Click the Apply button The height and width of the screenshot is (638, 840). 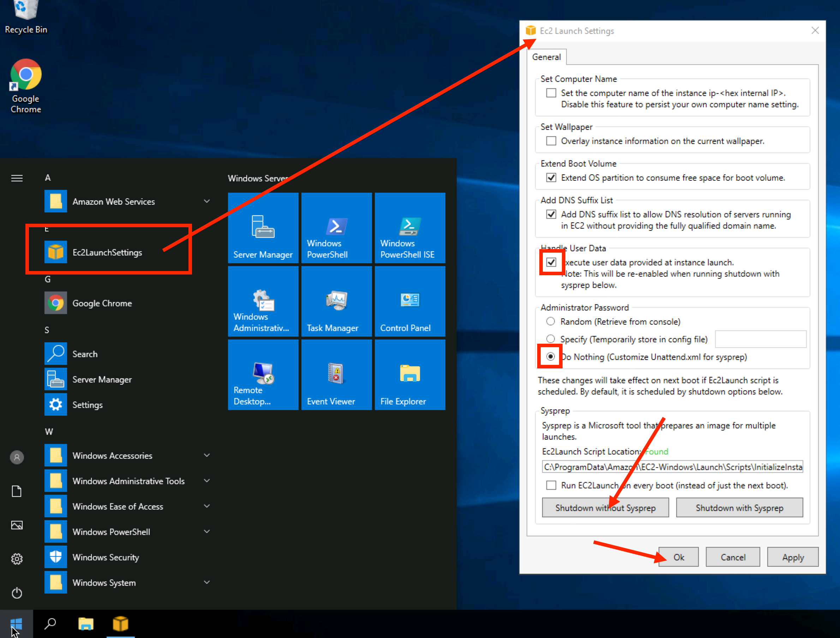793,557
